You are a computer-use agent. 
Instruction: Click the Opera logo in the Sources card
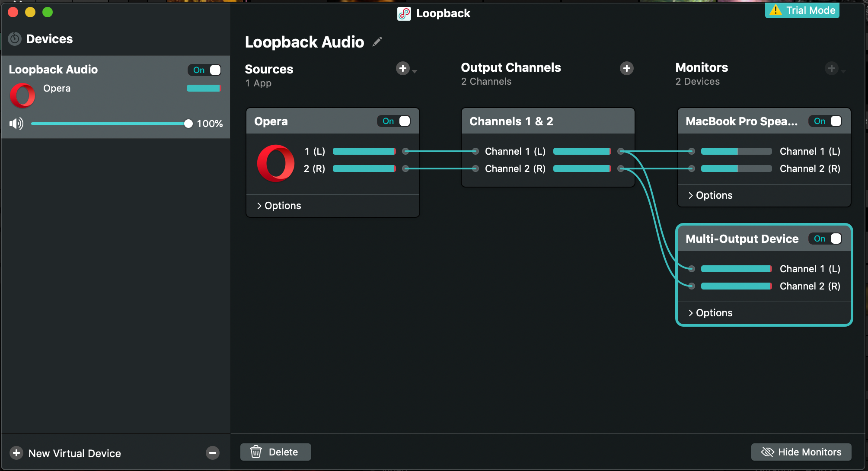pos(276,163)
